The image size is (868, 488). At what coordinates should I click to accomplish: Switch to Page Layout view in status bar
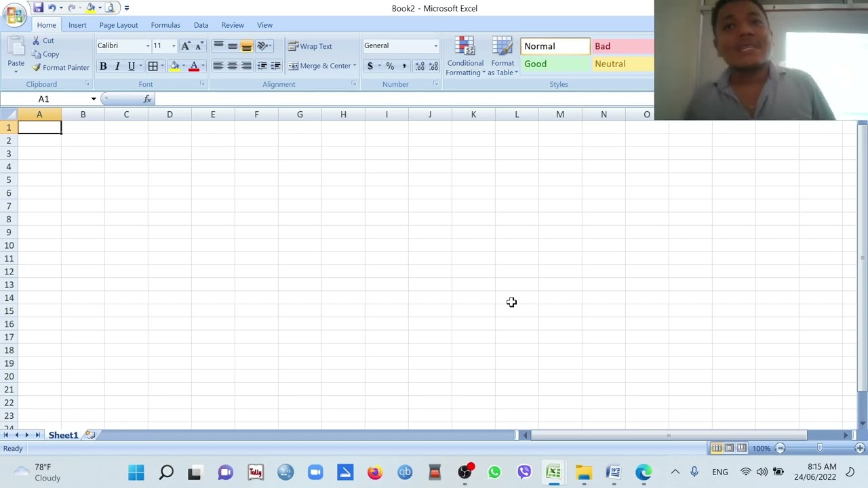point(729,448)
